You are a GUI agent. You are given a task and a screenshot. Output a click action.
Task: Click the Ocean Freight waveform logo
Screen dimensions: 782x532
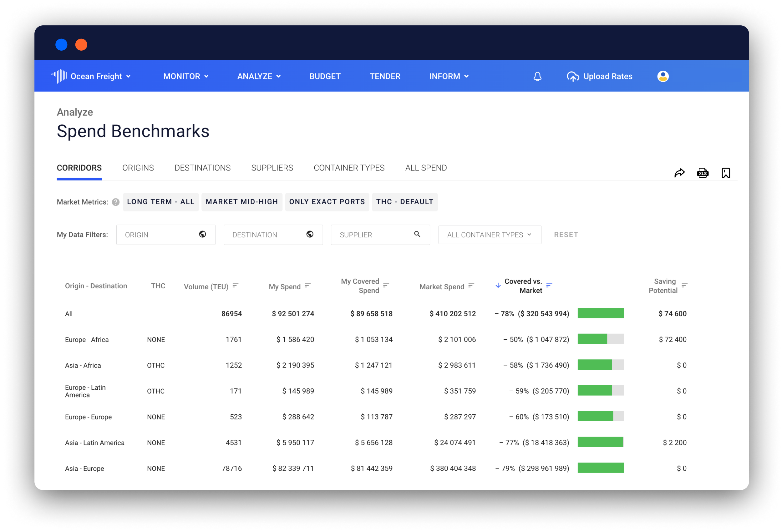point(59,76)
